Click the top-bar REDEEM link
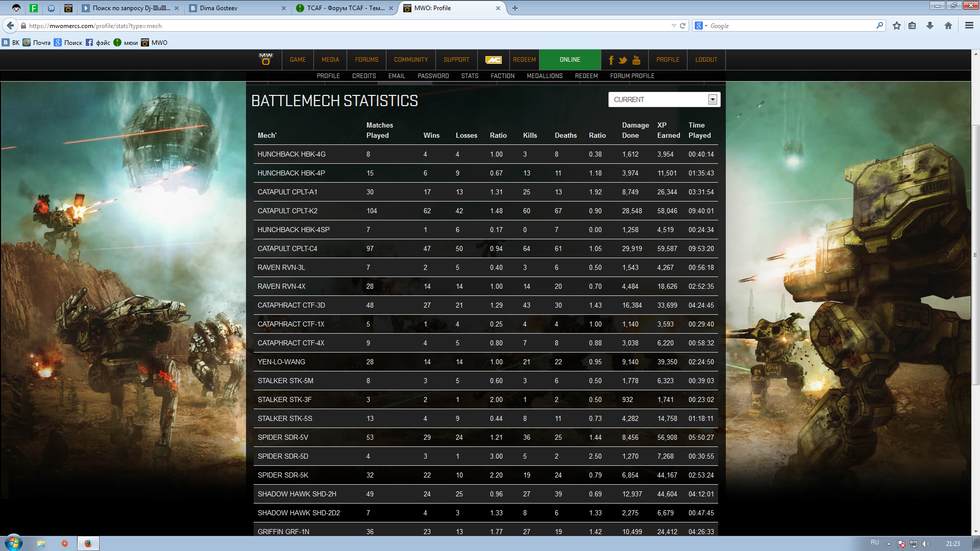 [x=524, y=60]
